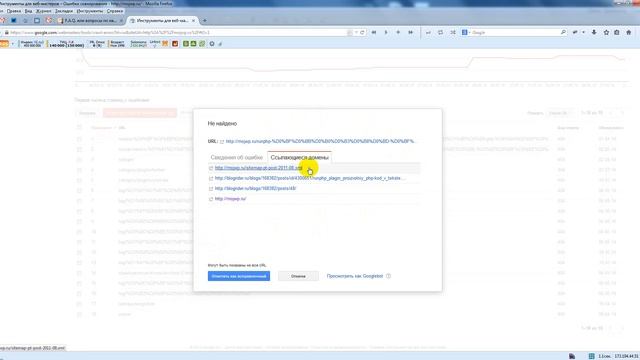
Task: Click the pinned blue-square tab icon
Action: [x=13, y=20]
